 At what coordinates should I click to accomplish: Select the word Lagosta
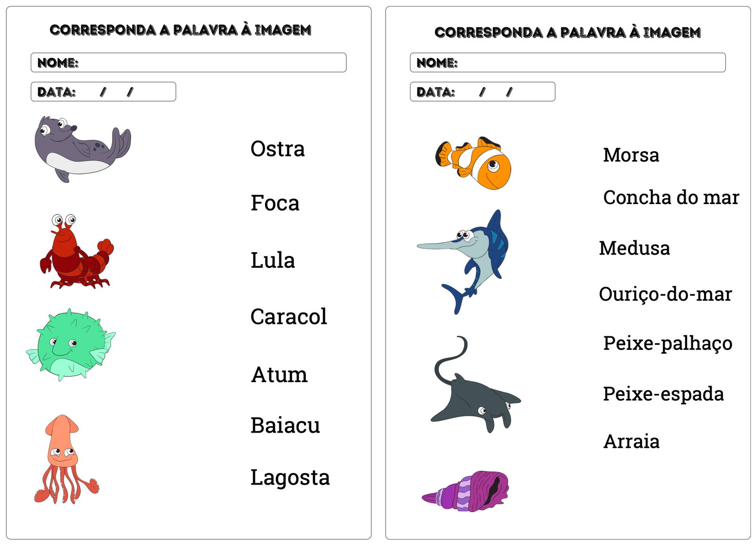pos(290,477)
